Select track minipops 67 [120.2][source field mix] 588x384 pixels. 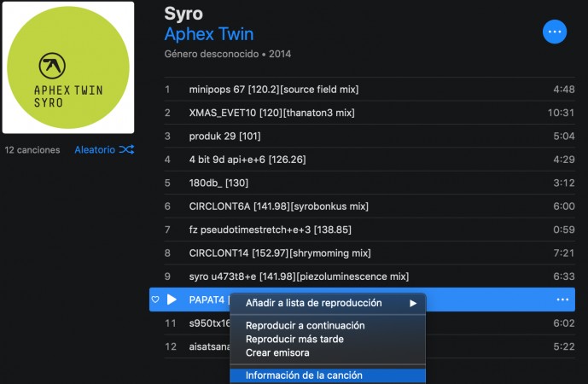(273, 90)
